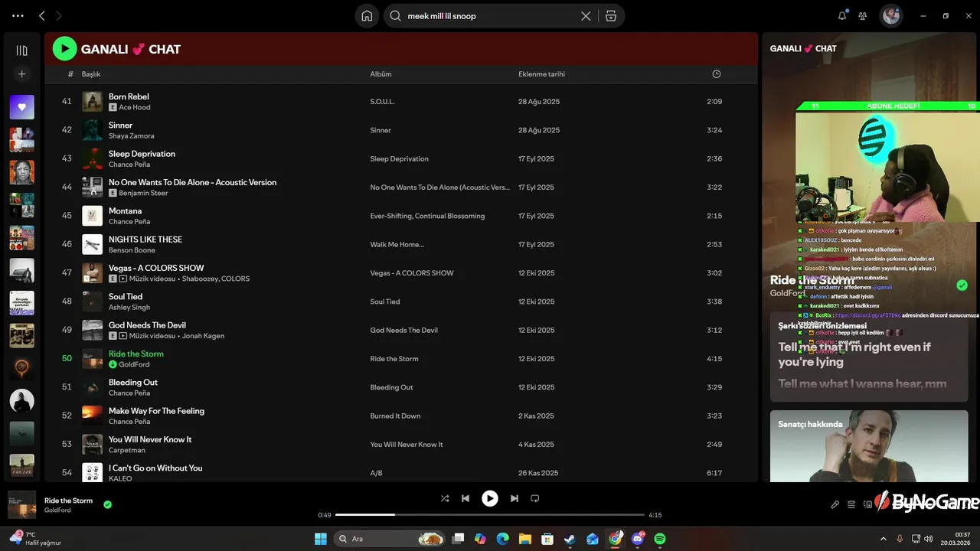Play the GANALI CHAT playlist
The image size is (980, 551).
(64, 49)
